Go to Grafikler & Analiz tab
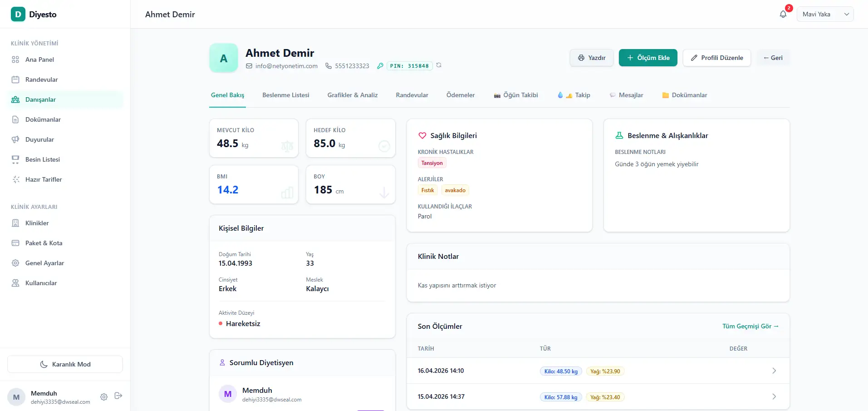 coord(353,95)
